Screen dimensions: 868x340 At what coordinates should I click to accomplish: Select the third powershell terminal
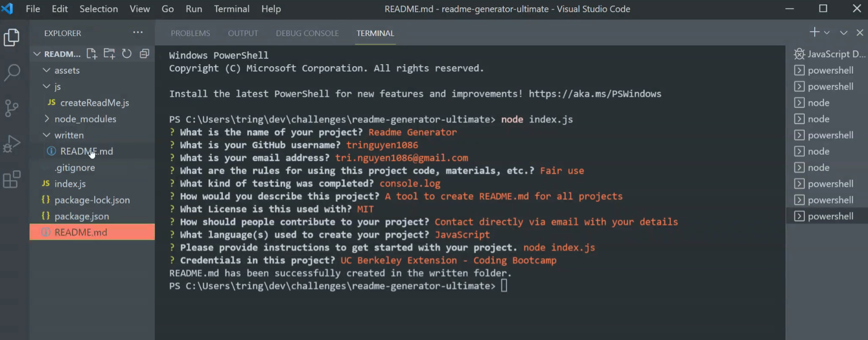point(827,135)
